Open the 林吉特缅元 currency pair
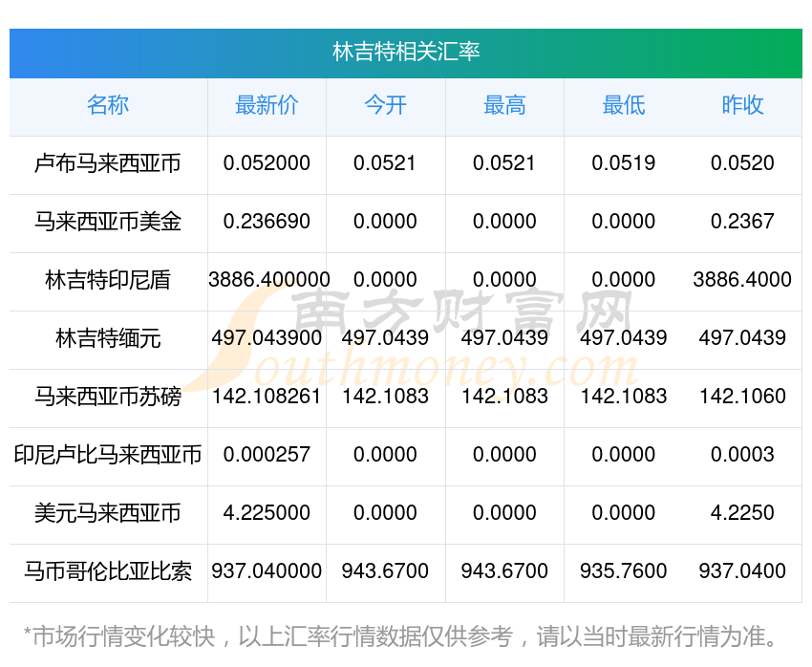This screenshot has width=812, height=667. coord(108,338)
